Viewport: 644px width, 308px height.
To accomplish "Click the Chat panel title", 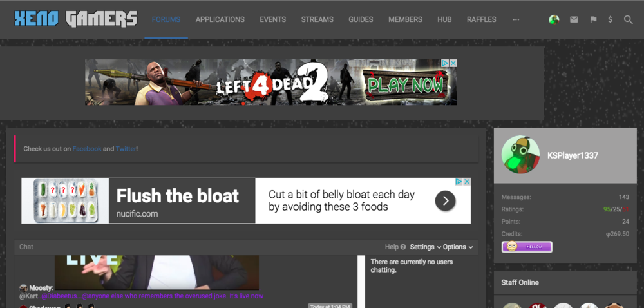I will (x=26, y=247).
